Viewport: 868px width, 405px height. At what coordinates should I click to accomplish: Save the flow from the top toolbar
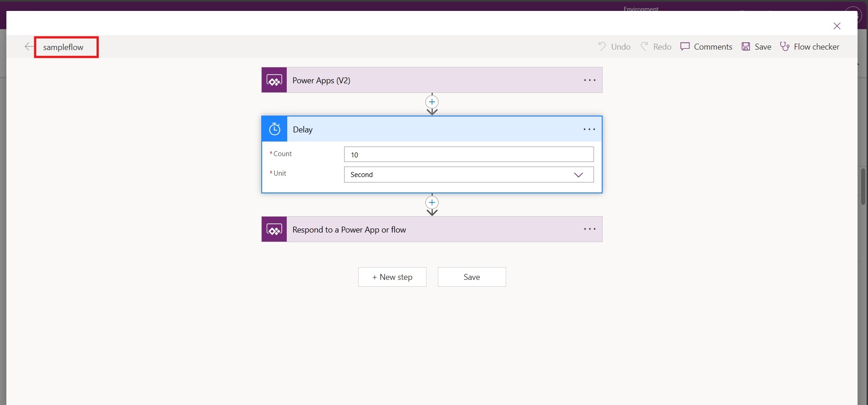point(756,47)
